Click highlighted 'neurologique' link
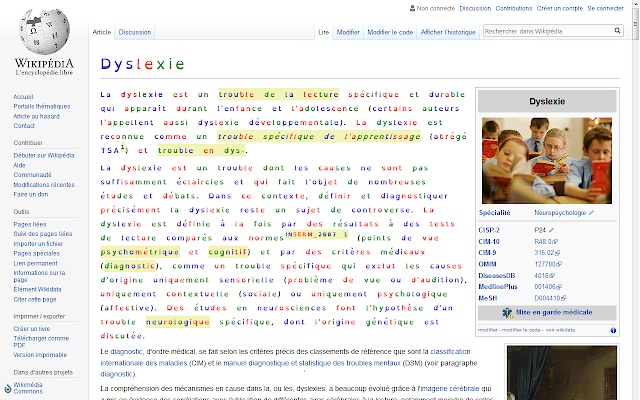This screenshot has width=640, height=400. click(178, 322)
